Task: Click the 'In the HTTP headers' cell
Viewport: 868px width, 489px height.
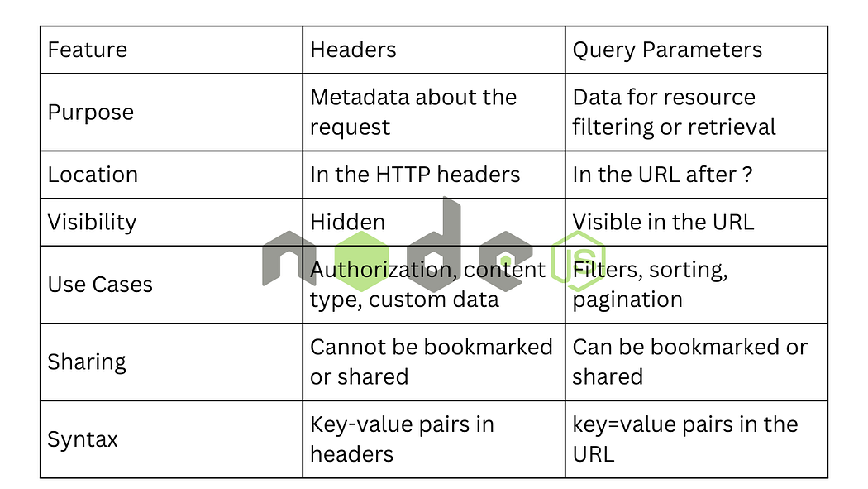Action: (x=415, y=175)
